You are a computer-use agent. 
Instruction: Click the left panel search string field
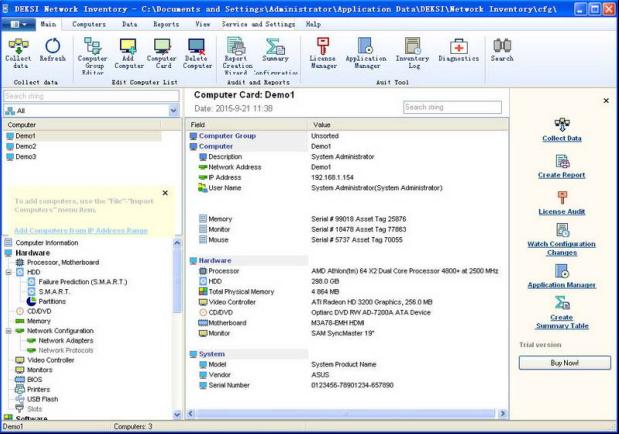click(91, 96)
